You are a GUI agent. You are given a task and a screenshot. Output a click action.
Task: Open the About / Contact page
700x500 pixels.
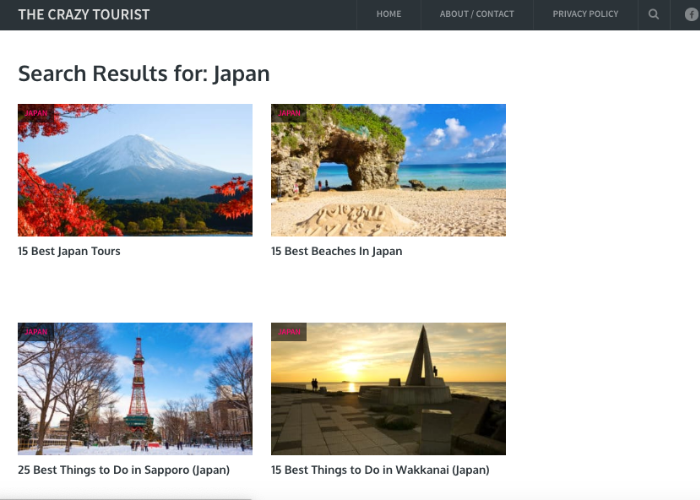pyautogui.click(x=477, y=14)
